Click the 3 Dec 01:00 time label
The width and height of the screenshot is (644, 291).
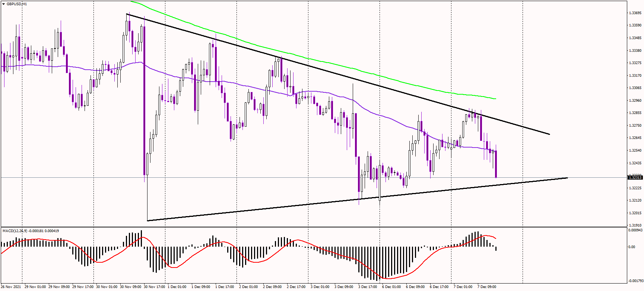[x=320, y=287]
